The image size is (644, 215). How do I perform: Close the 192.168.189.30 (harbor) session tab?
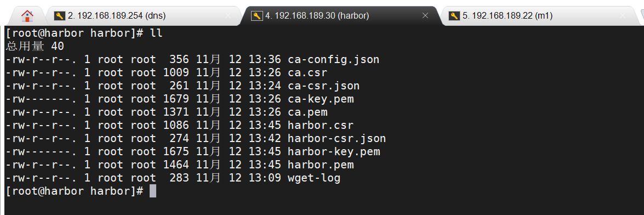point(425,16)
